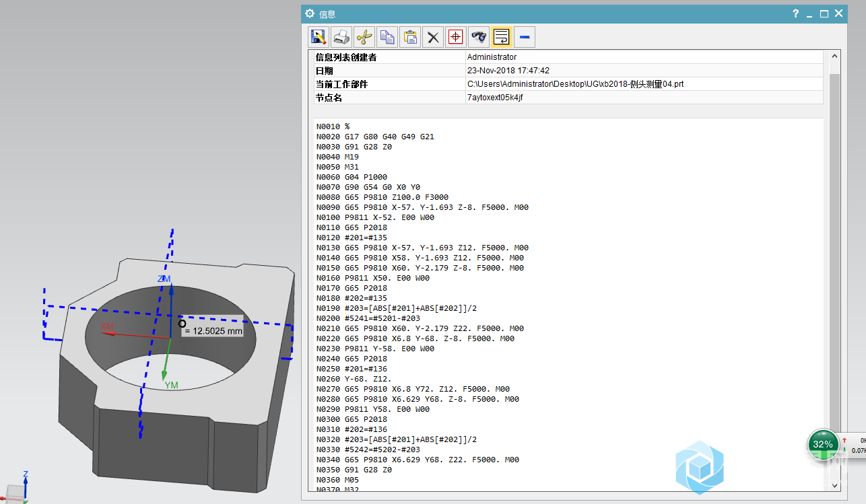The width and height of the screenshot is (866, 504).
Task: Click the ZM axis label in viewport
Action: tap(164, 279)
